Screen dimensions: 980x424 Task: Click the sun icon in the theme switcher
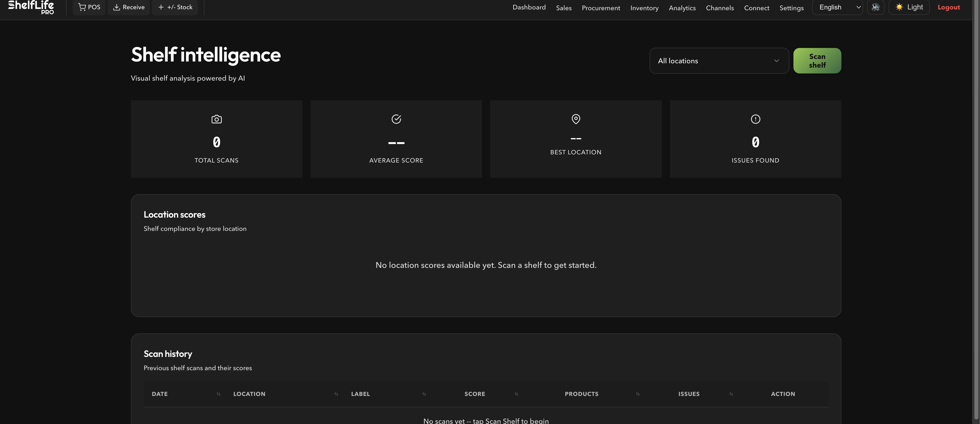pyautogui.click(x=899, y=7)
